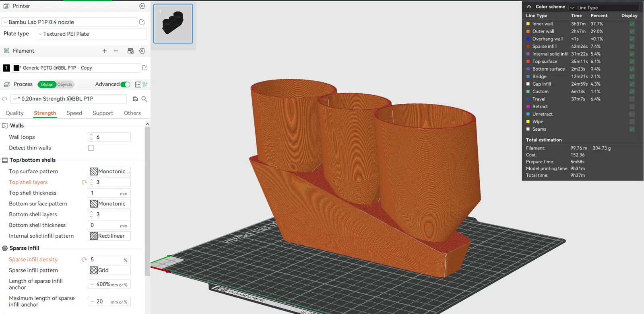This screenshot has height=314, width=644.
Task: Click filament slot number 1 badge
Action: tap(6, 68)
